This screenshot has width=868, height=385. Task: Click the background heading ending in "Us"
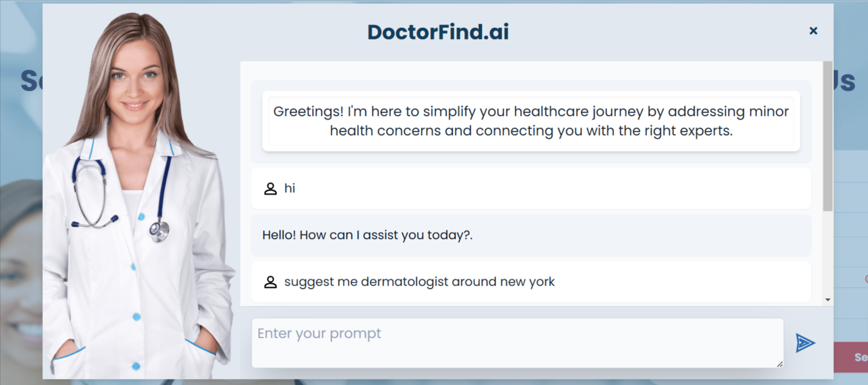[845, 81]
